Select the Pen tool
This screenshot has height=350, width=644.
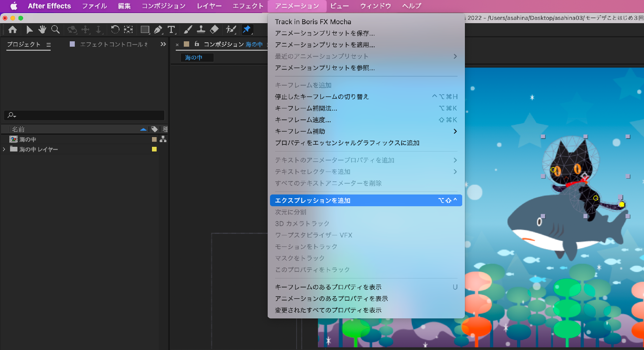[158, 30]
